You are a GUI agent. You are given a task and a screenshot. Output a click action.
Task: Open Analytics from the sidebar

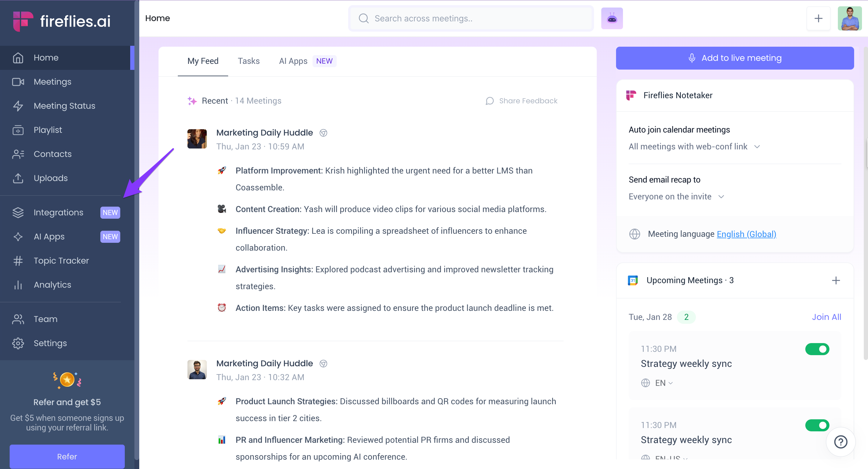[52, 285]
